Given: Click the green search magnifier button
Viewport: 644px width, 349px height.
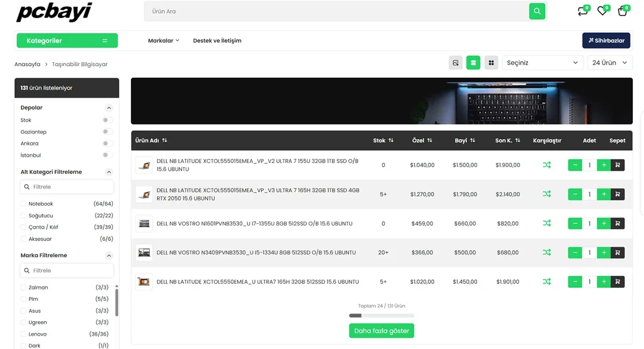Looking at the screenshot, I should tap(537, 11).
